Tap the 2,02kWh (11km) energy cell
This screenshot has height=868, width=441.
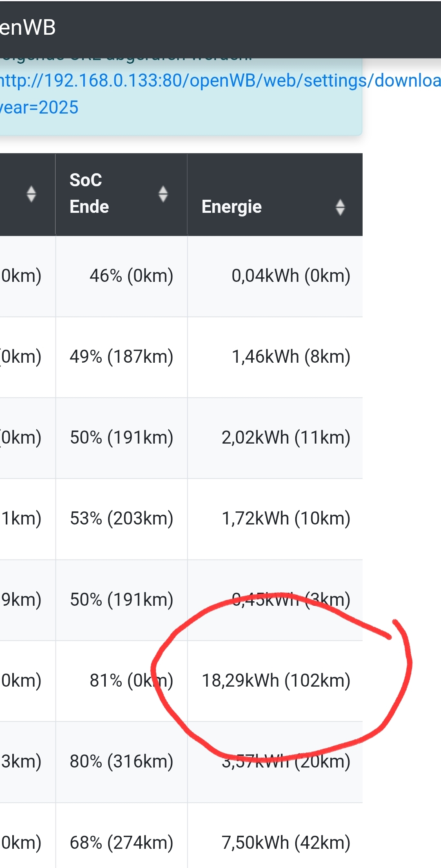pos(286,437)
